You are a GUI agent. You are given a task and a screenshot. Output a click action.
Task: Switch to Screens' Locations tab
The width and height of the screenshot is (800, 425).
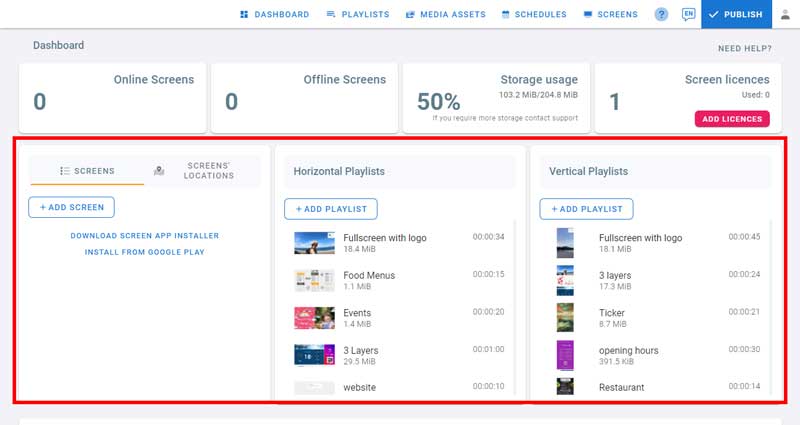point(200,171)
